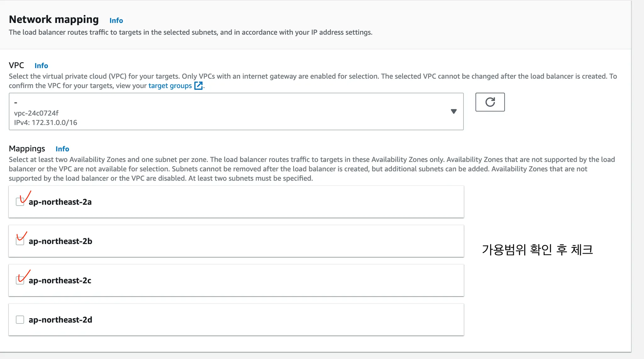
Task: Click the IPv4 172.31.0.0/16 text in VPC selector
Action: [46, 122]
